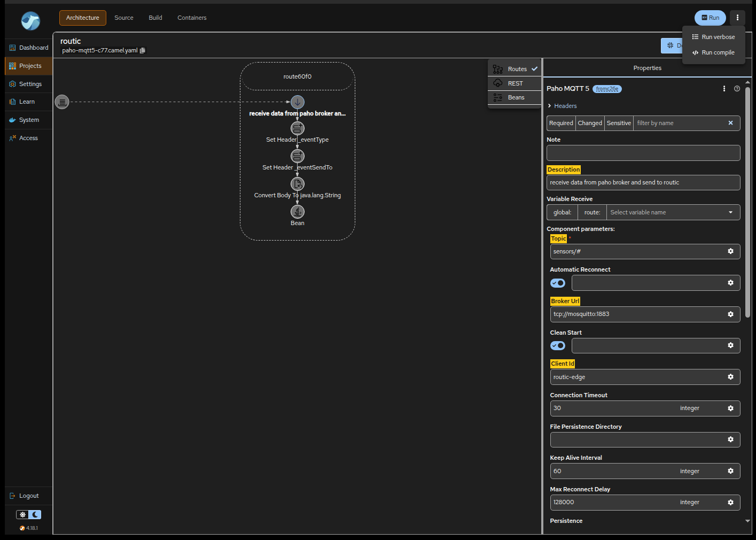Choose Run verbose from menu
Screen dimensions: 756x540
point(714,37)
